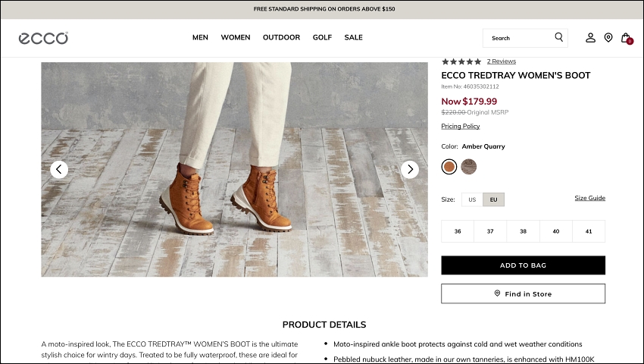The height and width of the screenshot is (364, 644).
Task: Select size 41
Action: (589, 231)
